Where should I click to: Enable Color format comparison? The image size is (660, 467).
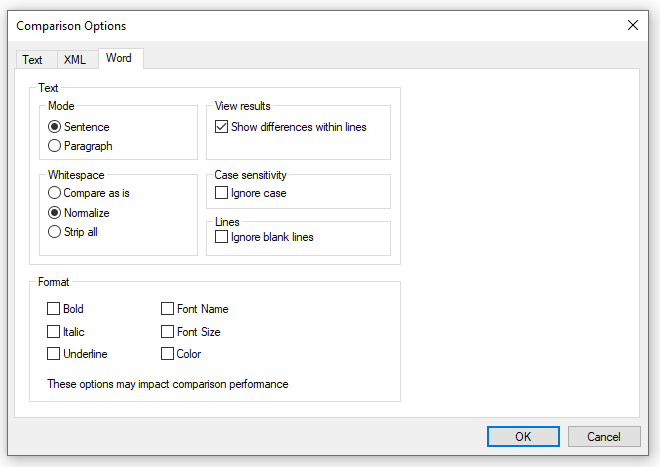168,353
